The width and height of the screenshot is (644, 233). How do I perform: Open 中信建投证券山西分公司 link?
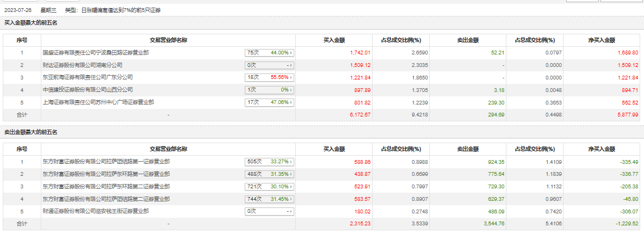pyautogui.click(x=88, y=90)
